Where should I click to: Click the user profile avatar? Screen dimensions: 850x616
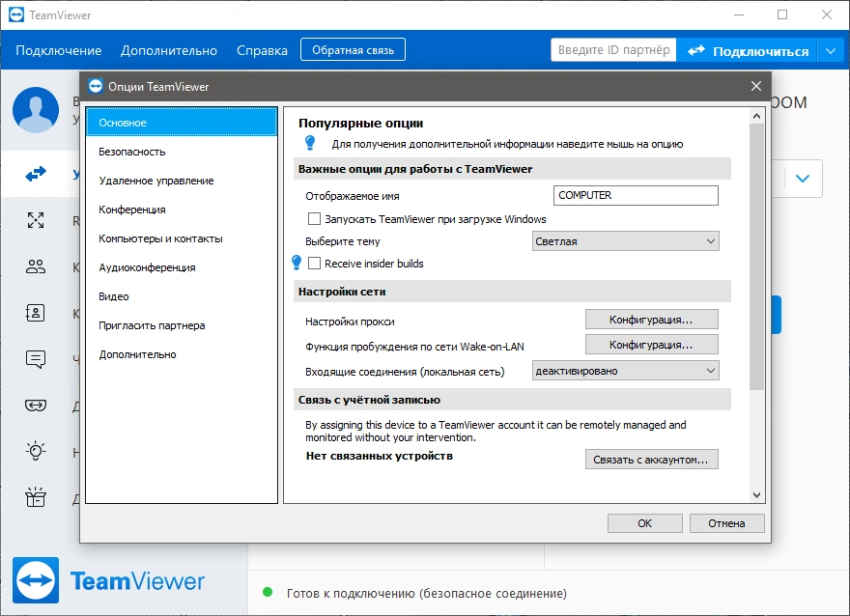[x=36, y=110]
